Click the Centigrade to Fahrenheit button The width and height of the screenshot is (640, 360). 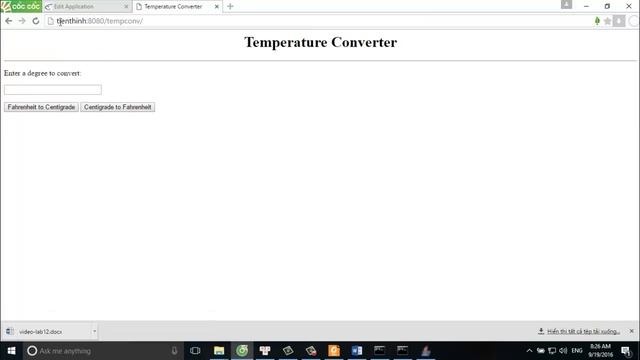(x=118, y=107)
